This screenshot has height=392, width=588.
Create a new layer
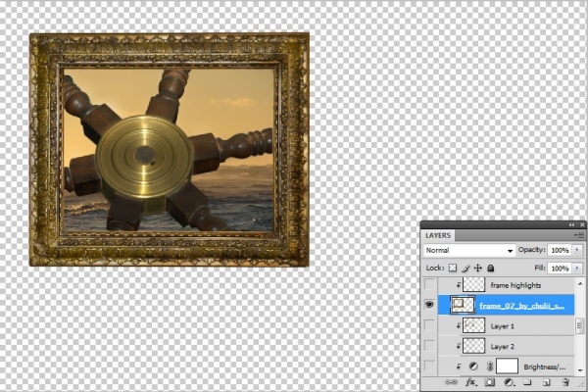(547, 382)
